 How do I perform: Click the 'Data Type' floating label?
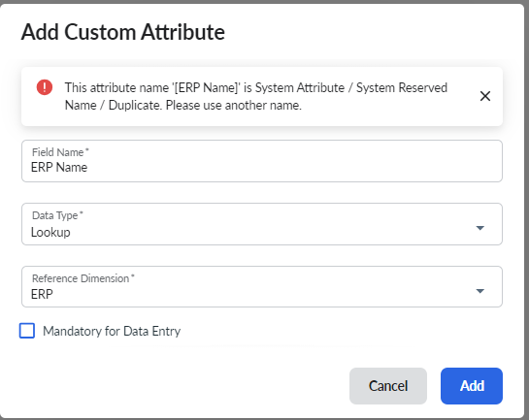click(57, 215)
